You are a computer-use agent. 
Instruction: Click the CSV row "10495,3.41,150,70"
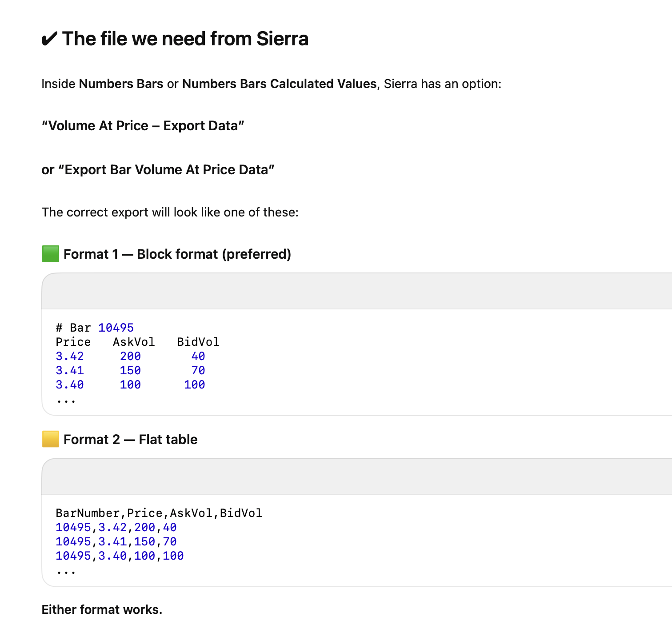pos(116,541)
